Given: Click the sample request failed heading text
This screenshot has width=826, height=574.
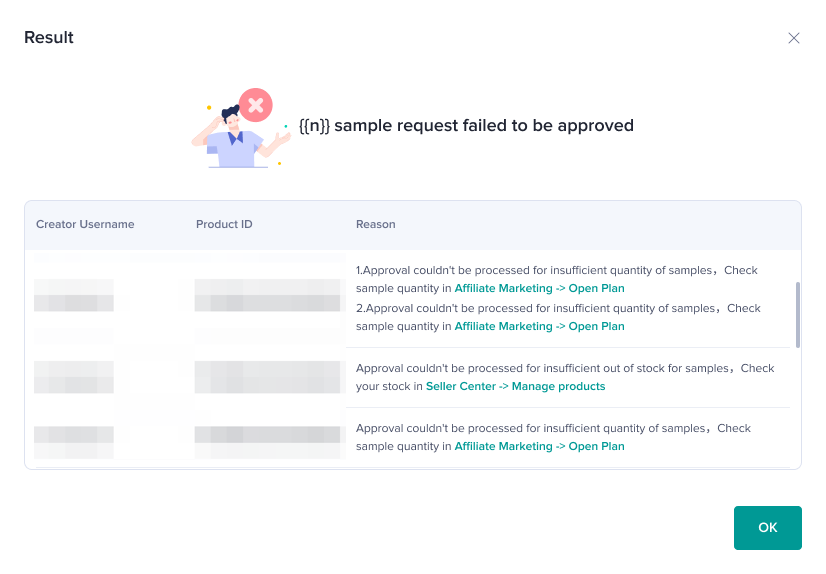Looking at the screenshot, I should pyautogui.click(x=466, y=126).
